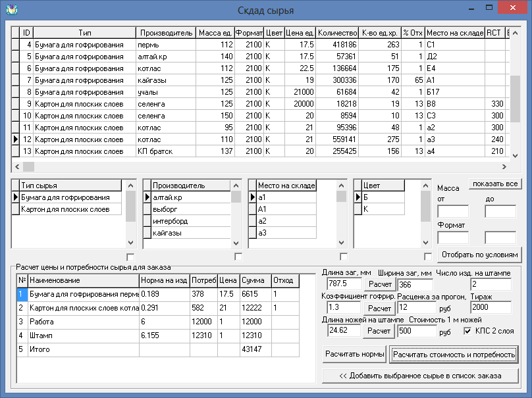532x398 pixels.
Task: Click the application icon in title bar
Action: pyautogui.click(x=12, y=9)
